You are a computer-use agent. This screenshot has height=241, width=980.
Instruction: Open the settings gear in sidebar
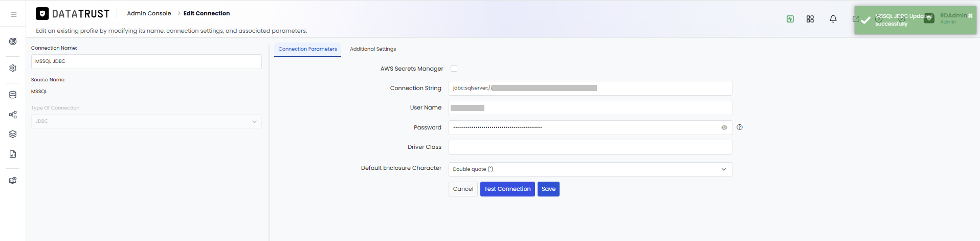[x=13, y=68]
